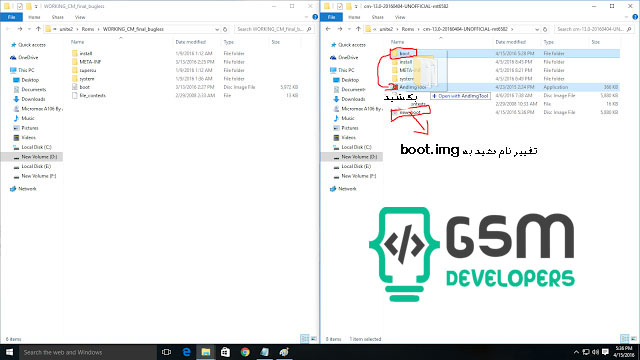Click Up arrow in left Explorer window
Image resolution: width=640 pixels, height=360 pixels.
click(38, 29)
